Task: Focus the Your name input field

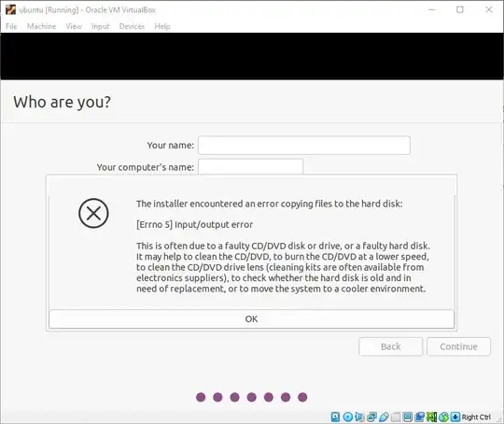Action: [304, 145]
